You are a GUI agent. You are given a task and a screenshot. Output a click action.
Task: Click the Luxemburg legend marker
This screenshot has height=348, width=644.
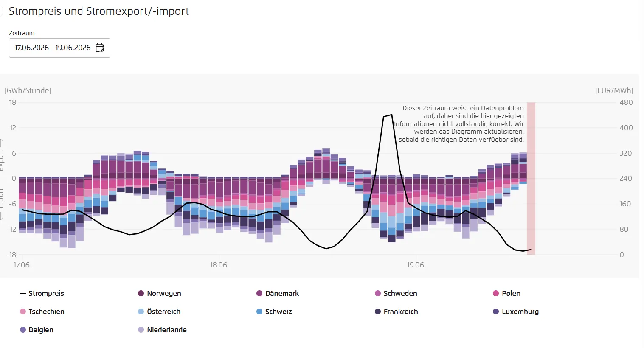tap(496, 312)
